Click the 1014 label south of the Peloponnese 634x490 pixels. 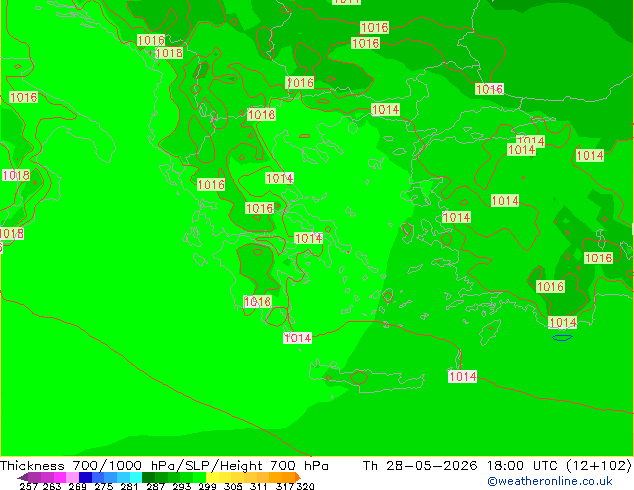(x=298, y=338)
